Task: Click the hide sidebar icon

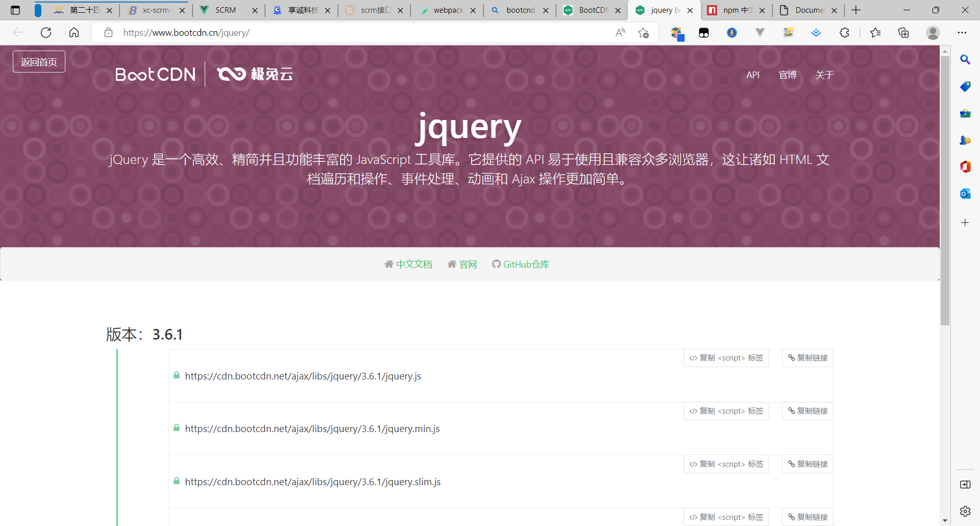Action: [x=965, y=485]
